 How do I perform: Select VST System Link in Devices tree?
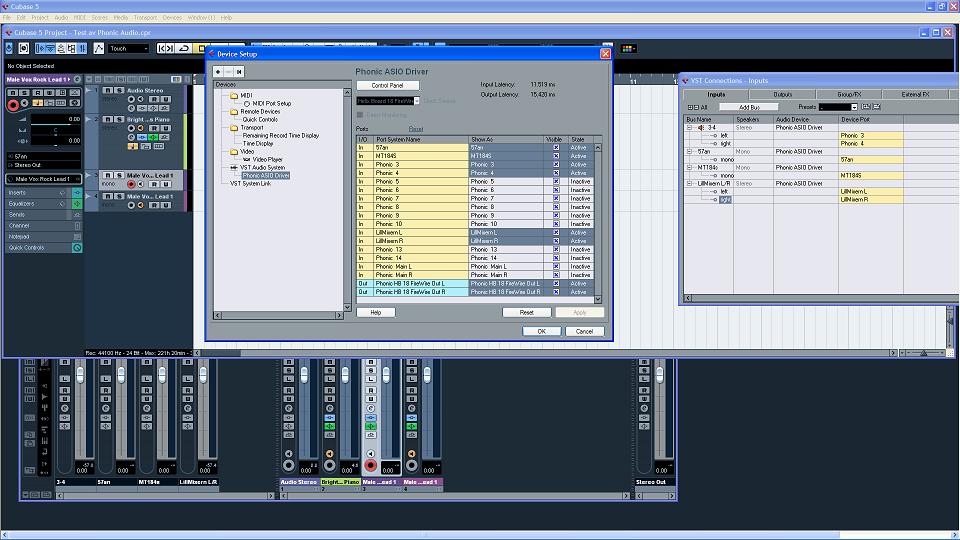click(x=250, y=183)
